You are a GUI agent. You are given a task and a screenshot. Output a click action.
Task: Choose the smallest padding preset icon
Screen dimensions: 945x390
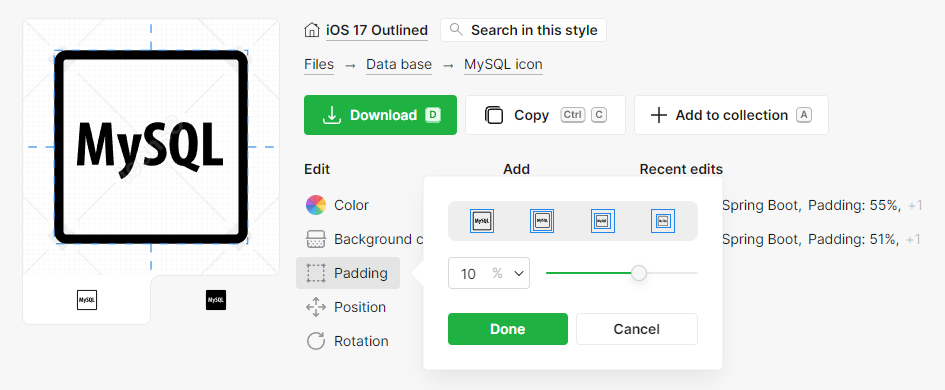[x=482, y=221]
